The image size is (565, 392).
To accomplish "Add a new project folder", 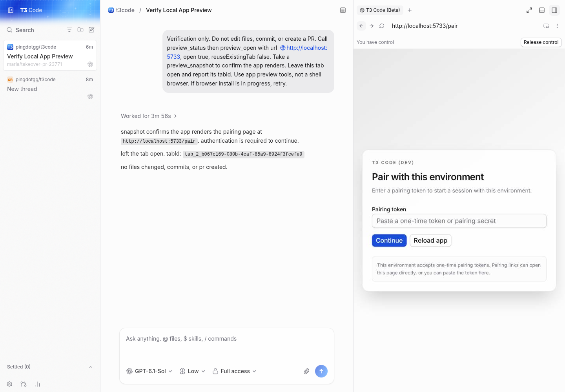I will click(x=80, y=30).
